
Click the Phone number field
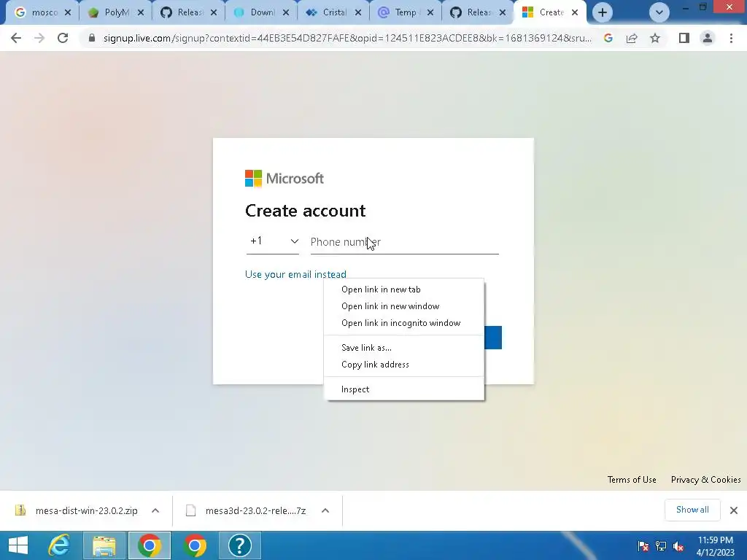click(404, 242)
